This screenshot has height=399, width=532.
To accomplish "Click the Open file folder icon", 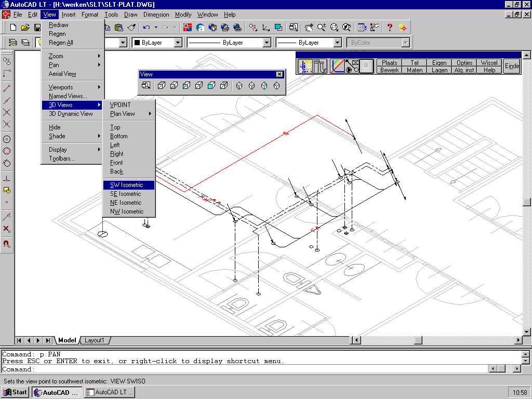I will click(25, 28).
